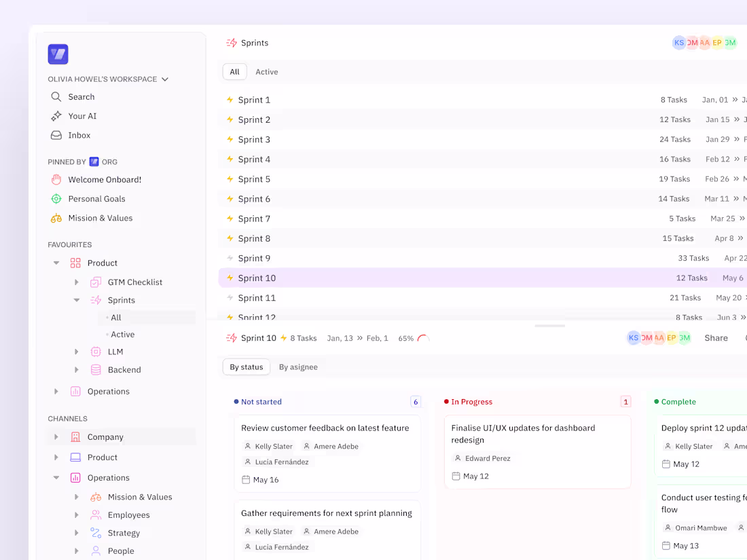Select the Strategy icon in the sidebar
Image resolution: width=747 pixels, height=560 pixels.
point(95,533)
